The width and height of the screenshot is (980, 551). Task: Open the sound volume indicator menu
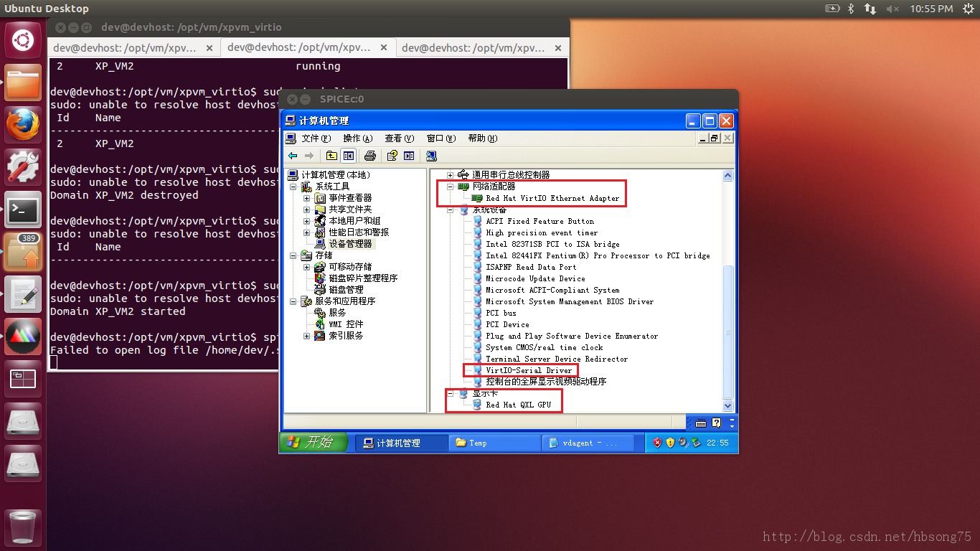[x=892, y=9]
